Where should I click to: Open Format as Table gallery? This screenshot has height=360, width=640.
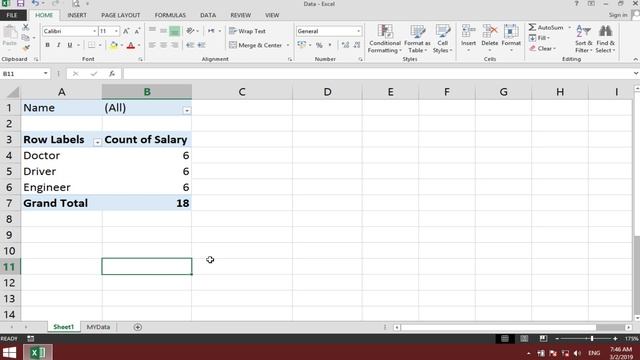point(417,39)
